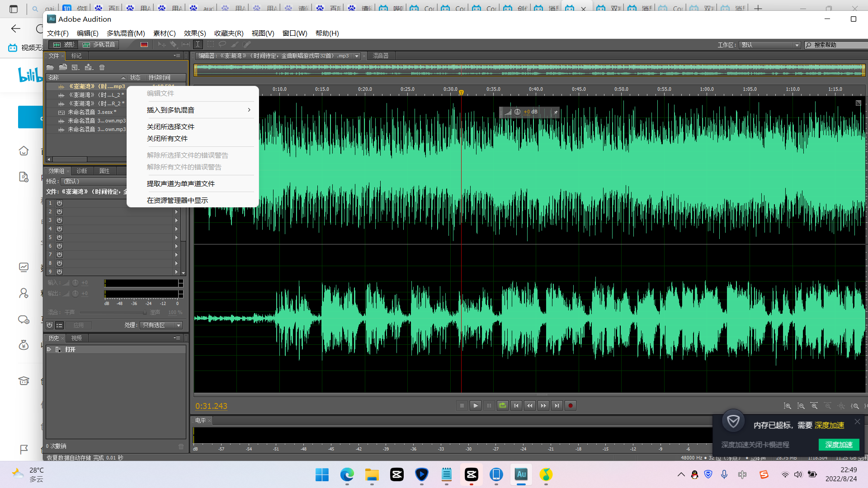This screenshot has height=488, width=868.
Task: Open 只有选区 processing dropdown
Action: (x=161, y=325)
